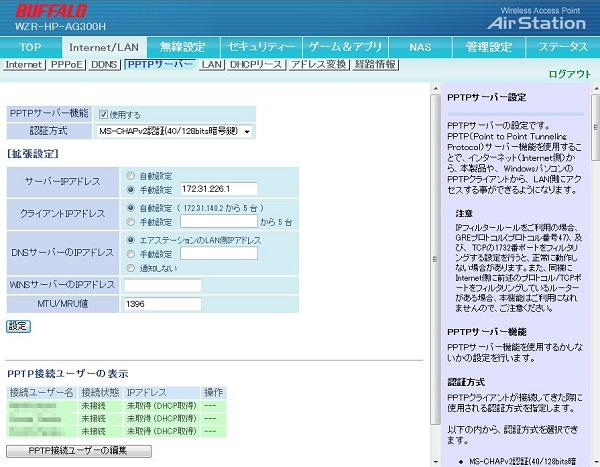Select 自動設定 for サーバーIPアドレス
The image size is (600, 467).
[131, 176]
